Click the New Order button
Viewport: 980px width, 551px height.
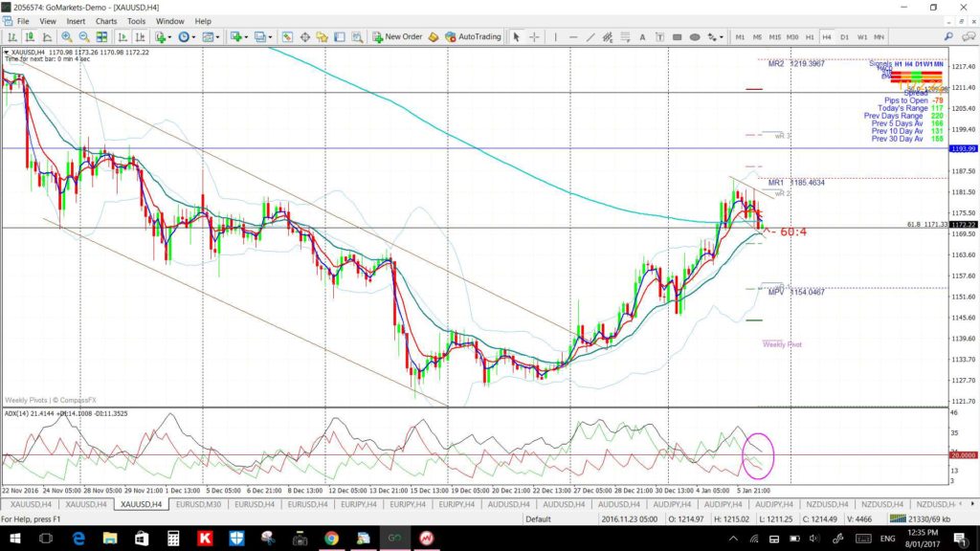click(397, 37)
